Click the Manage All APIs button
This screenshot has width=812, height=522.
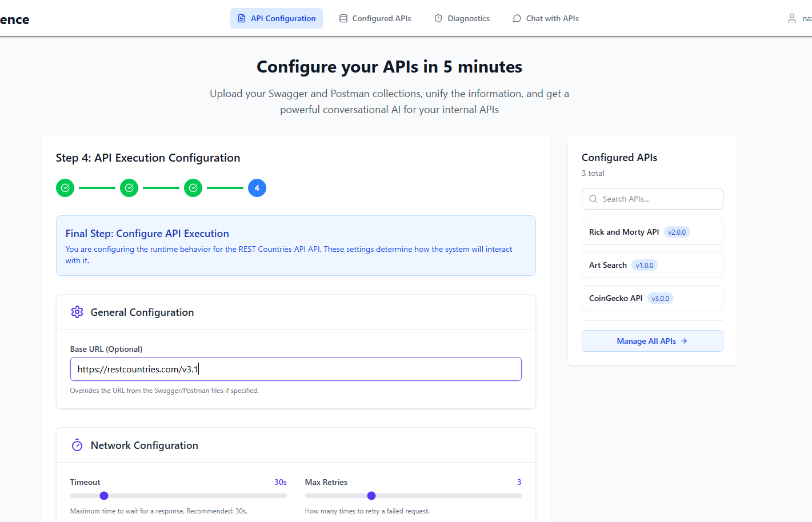pos(652,340)
